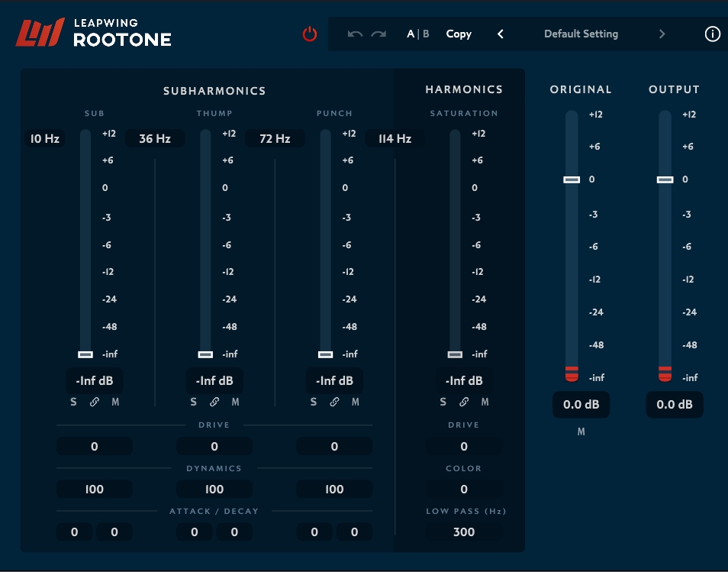This screenshot has height=572, width=728.
Task: Click the Sub fader handle
Action: [x=85, y=354]
